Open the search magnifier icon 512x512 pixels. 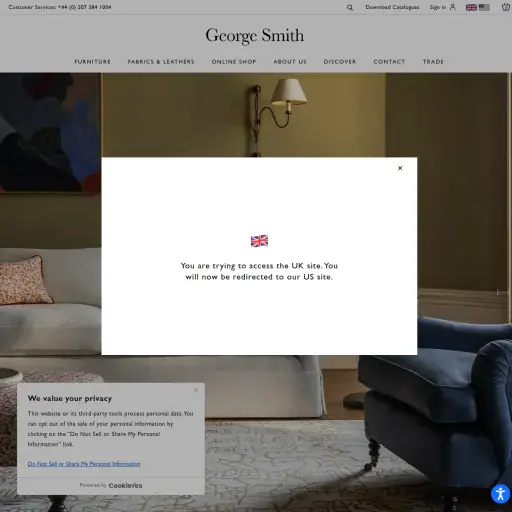(x=350, y=7)
